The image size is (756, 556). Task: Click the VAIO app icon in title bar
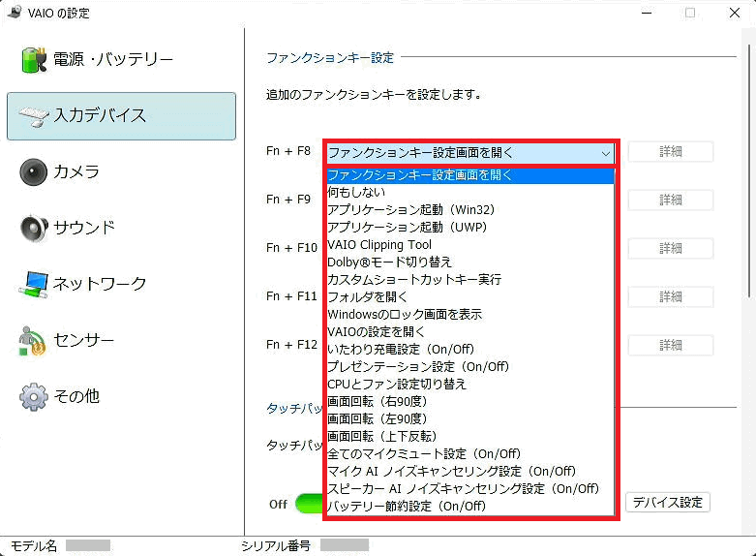15,12
